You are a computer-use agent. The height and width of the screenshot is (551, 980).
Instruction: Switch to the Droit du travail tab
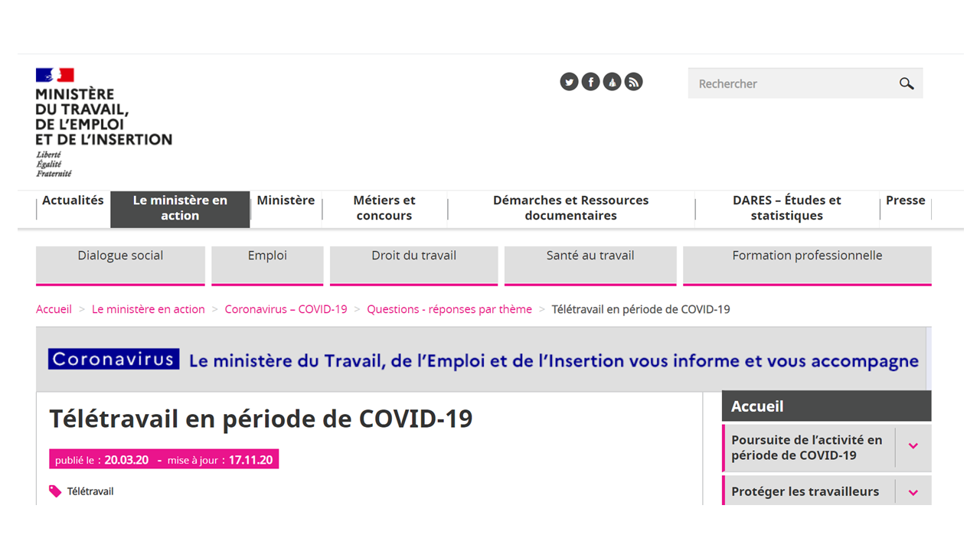click(x=413, y=256)
